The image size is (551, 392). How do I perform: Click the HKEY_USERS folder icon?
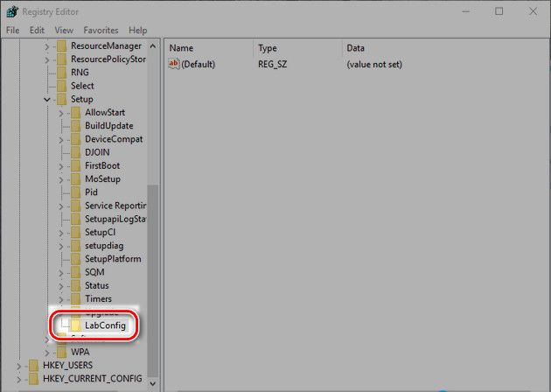[34, 365]
